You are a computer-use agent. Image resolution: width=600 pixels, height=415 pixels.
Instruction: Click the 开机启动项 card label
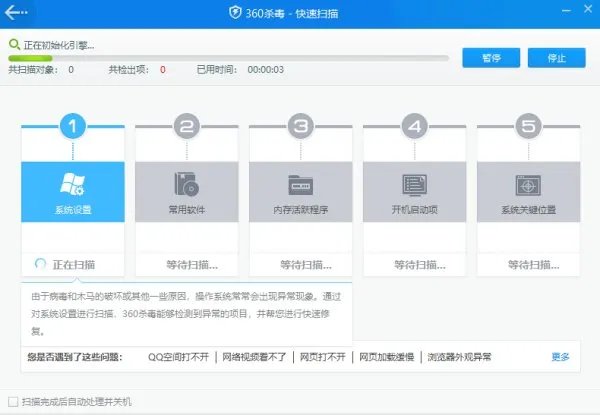coord(414,210)
